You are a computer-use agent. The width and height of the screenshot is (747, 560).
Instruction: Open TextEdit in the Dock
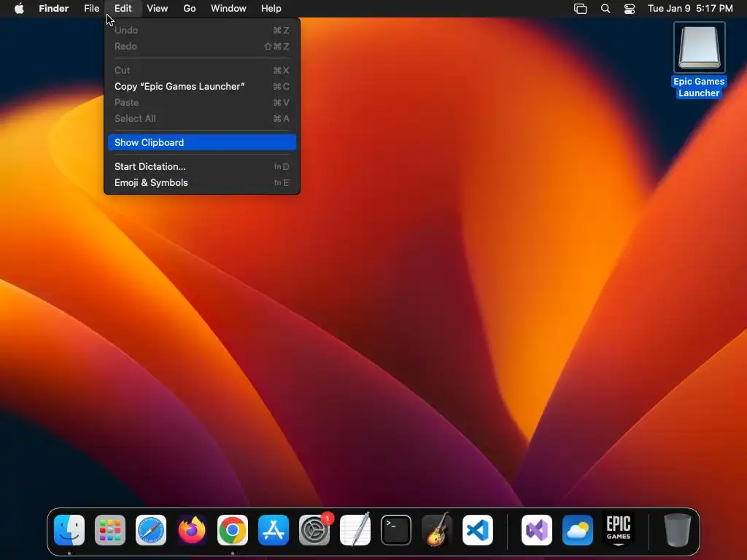(x=355, y=529)
